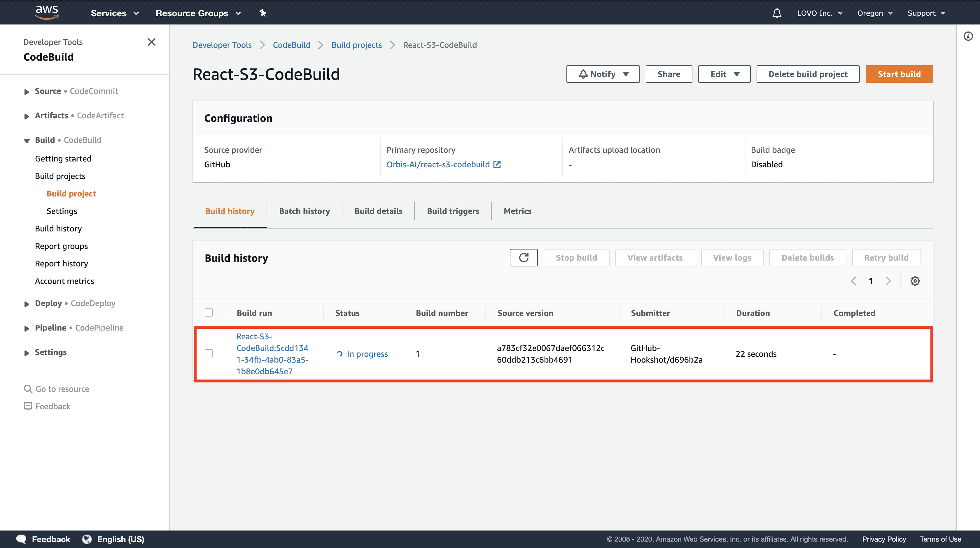Click the Go to resource search icon
Image resolution: width=980 pixels, height=548 pixels.
pos(28,389)
